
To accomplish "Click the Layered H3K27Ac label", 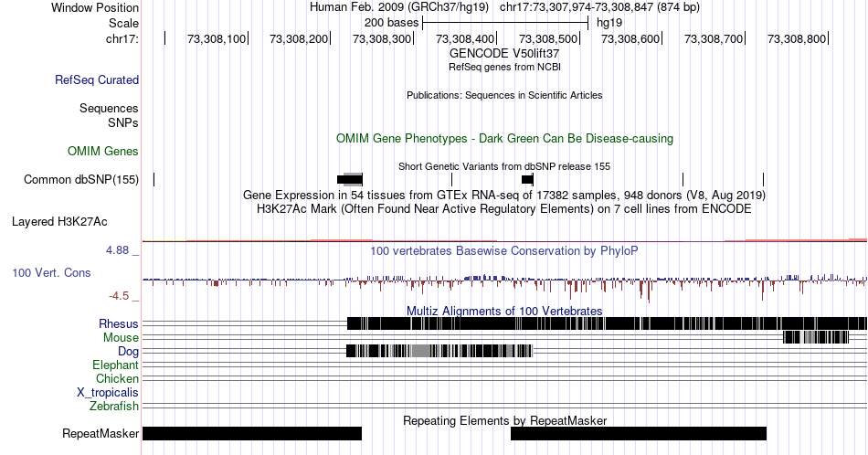I will (59, 221).
